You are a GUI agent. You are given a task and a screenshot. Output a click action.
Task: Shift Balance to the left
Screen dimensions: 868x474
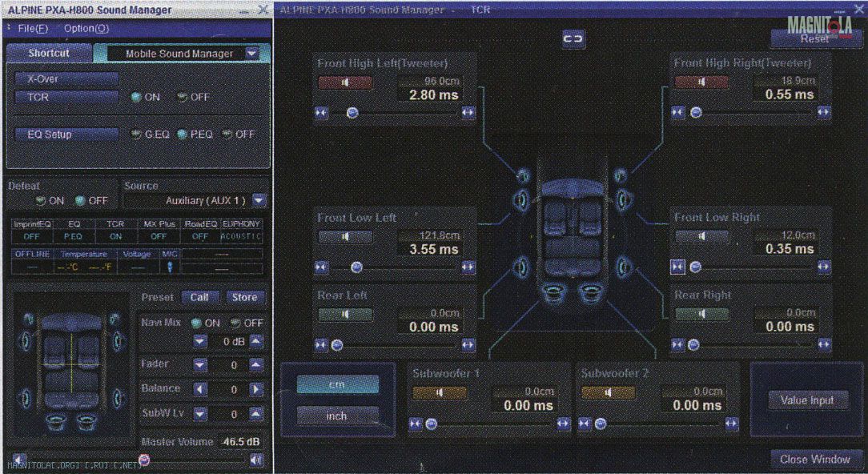[x=200, y=389]
